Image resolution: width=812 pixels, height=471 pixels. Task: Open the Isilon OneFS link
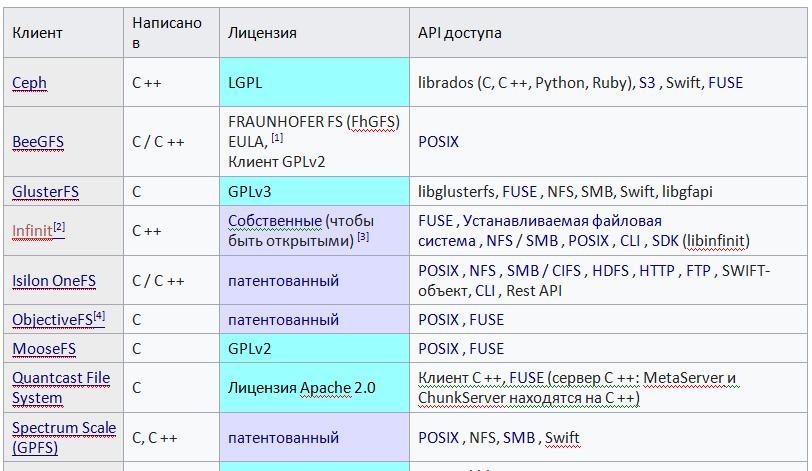pyautogui.click(x=54, y=281)
